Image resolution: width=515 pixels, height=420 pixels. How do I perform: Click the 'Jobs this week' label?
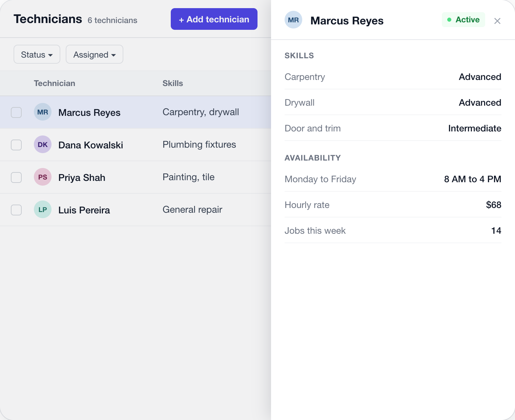[x=315, y=231]
